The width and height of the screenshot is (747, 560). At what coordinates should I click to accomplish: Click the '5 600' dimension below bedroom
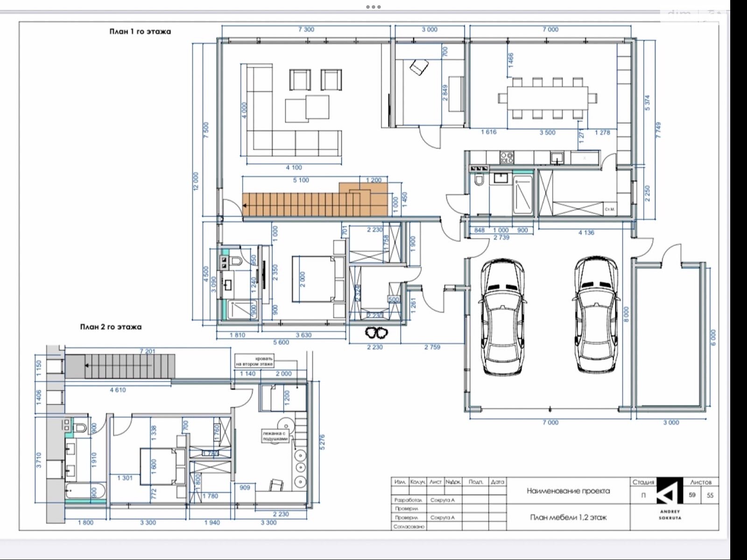point(281,343)
